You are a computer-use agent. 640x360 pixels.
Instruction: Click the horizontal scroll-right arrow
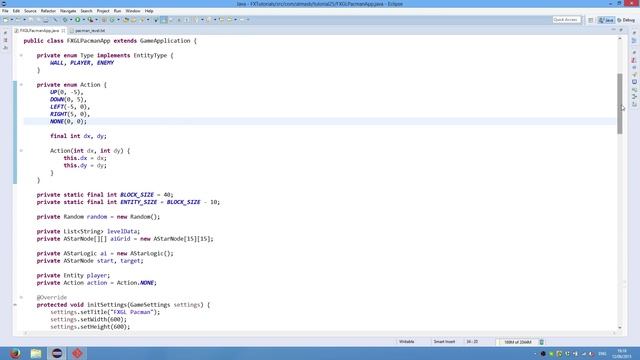[614, 333]
